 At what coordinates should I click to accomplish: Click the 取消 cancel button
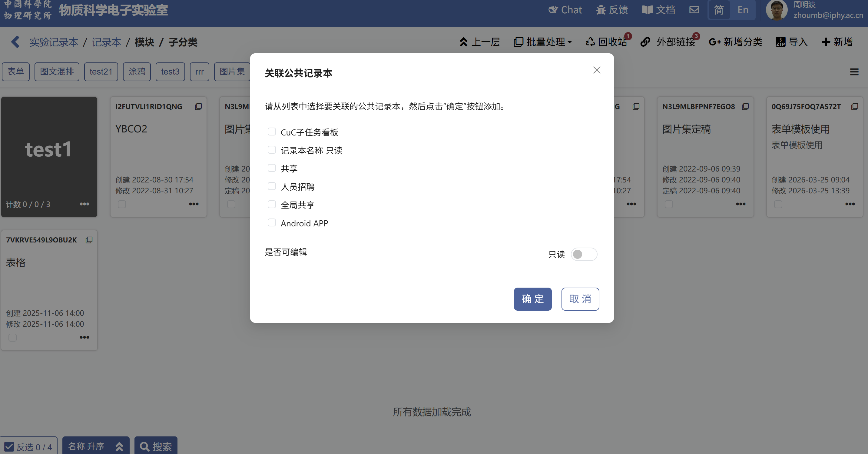click(x=580, y=299)
